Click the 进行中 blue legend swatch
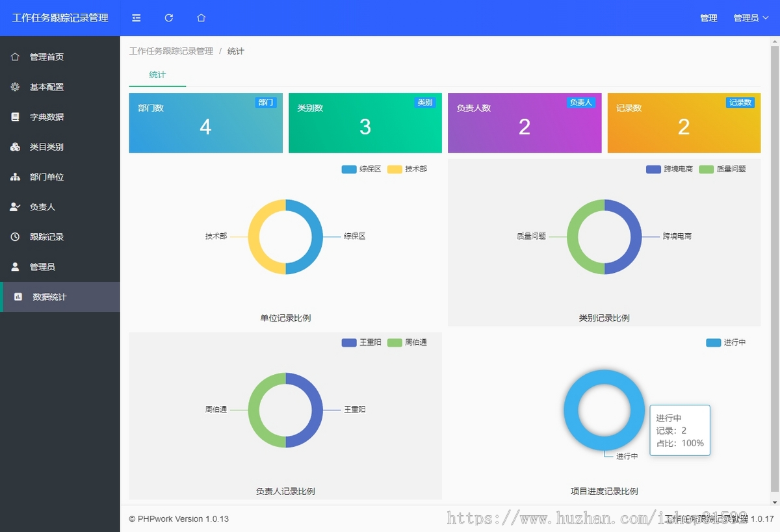Viewport: 780px width, 532px height. coord(713,342)
